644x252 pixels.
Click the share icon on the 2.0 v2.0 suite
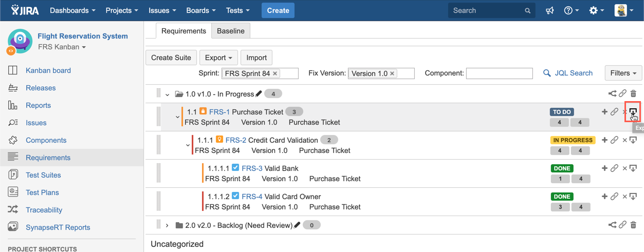[x=612, y=225]
